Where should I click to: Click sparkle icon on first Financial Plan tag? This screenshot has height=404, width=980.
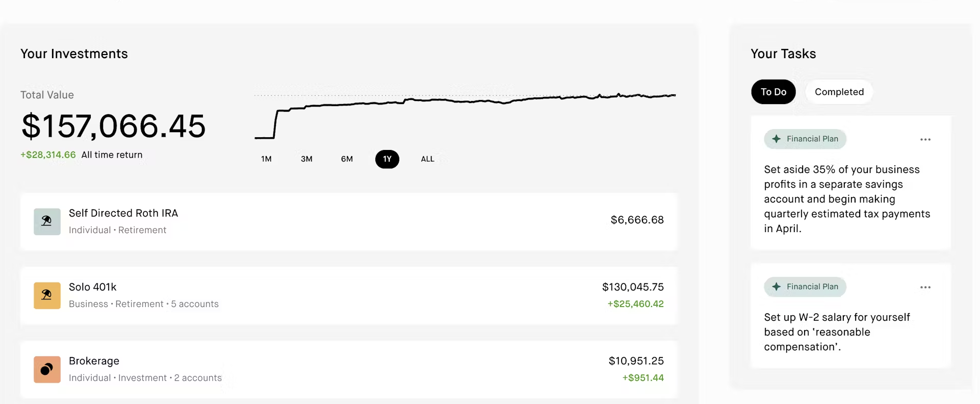pos(776,139)
